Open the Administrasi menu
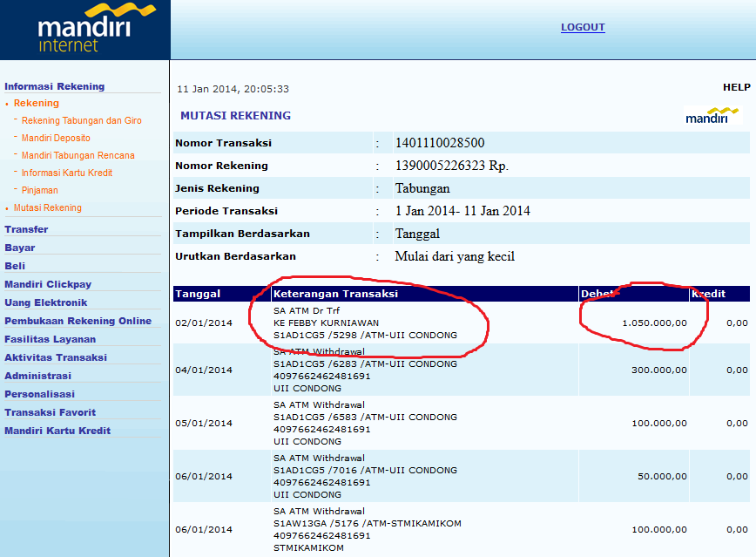Screen dimensions: 756x557 point(37,376)
